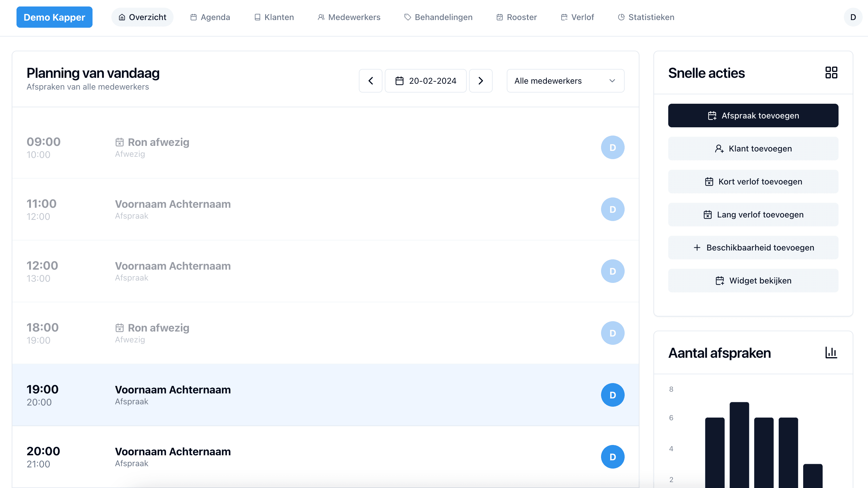Click the D avatar on the 20:00 appointment
Screen dimensions: 868x488
612,457
